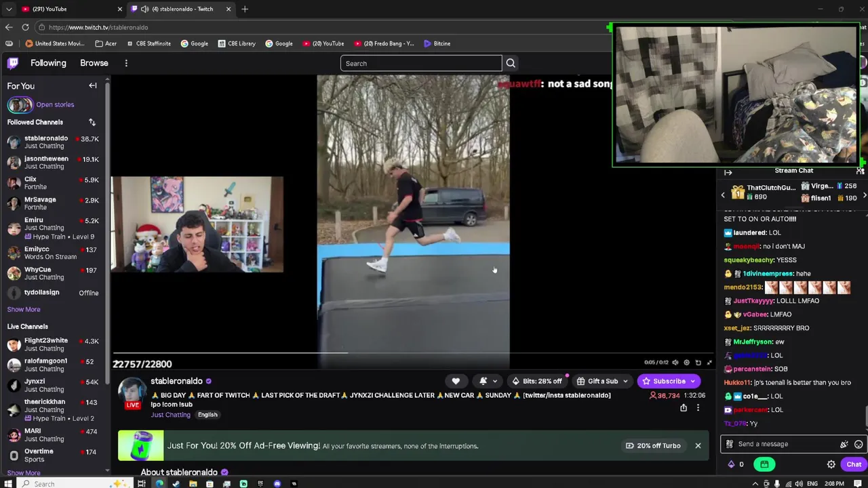Viewport: 868px width, 488px height.
Task: Click the bits balance icon
Action: point(731,464)
